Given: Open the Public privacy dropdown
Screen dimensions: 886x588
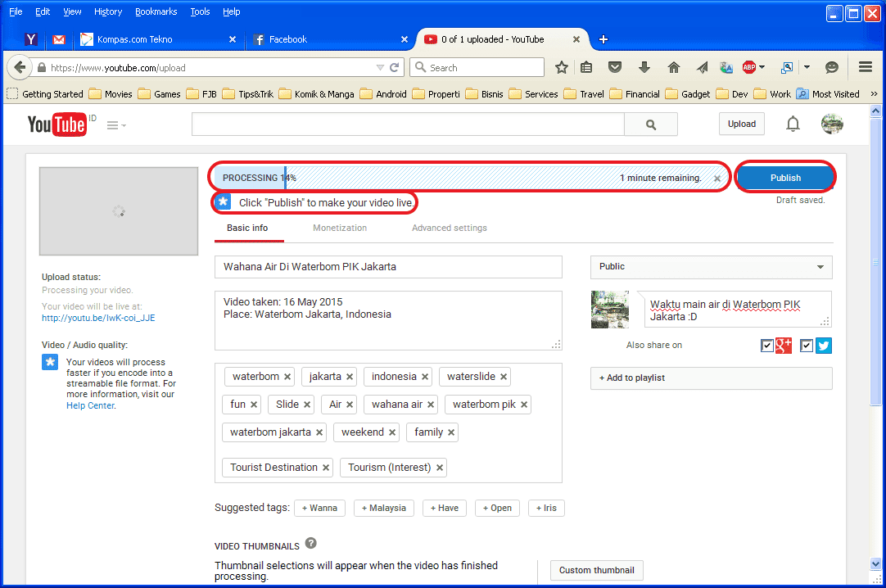Looking at the screenshot, I should click(x=712, y=267).
